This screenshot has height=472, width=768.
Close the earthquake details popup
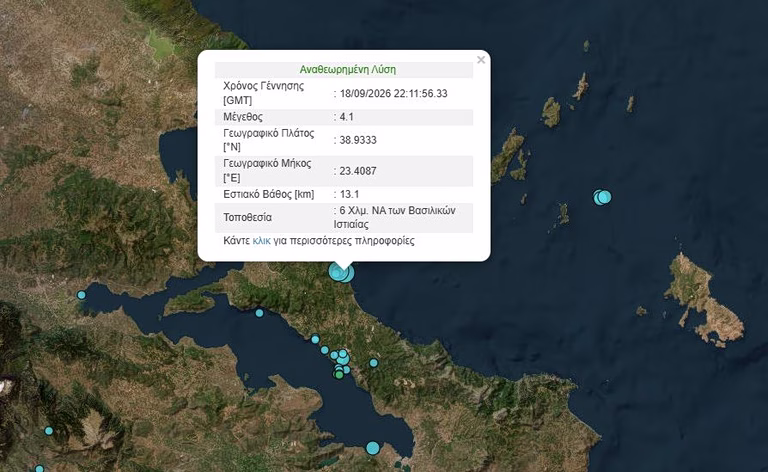click(481, 60)
